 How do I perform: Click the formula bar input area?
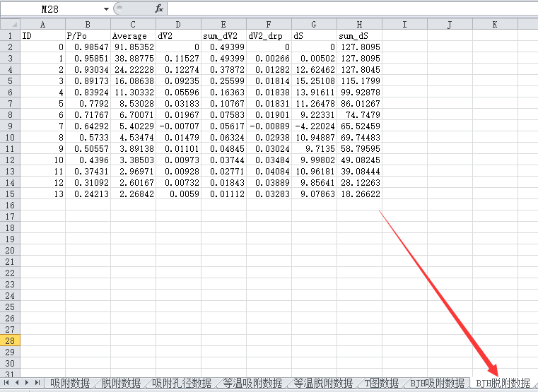[x=352, y=8]
